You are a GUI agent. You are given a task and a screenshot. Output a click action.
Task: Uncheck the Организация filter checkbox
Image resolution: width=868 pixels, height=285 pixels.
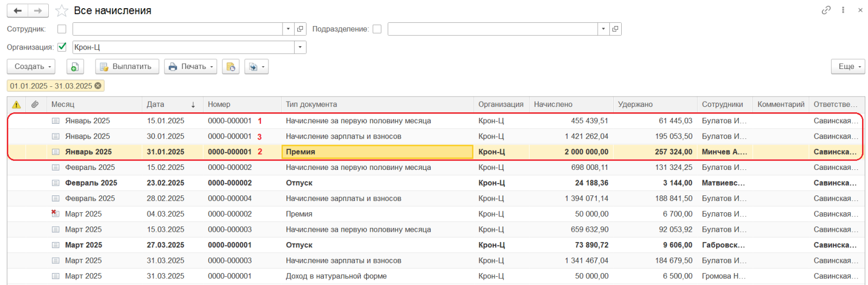[62, 47]
